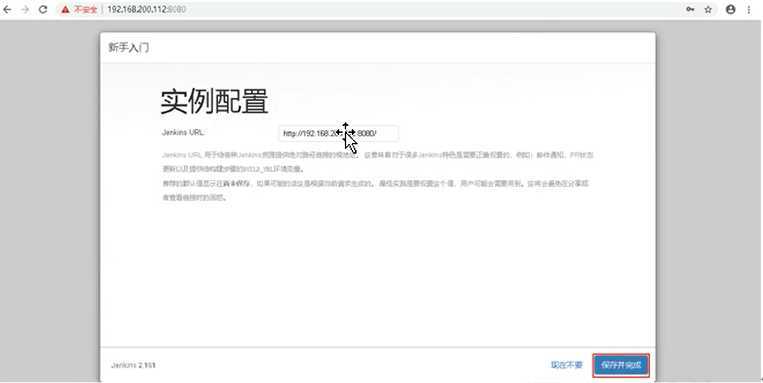Bookmark this page with the star
The image size is (763, 383).
(x=708, y=9)
